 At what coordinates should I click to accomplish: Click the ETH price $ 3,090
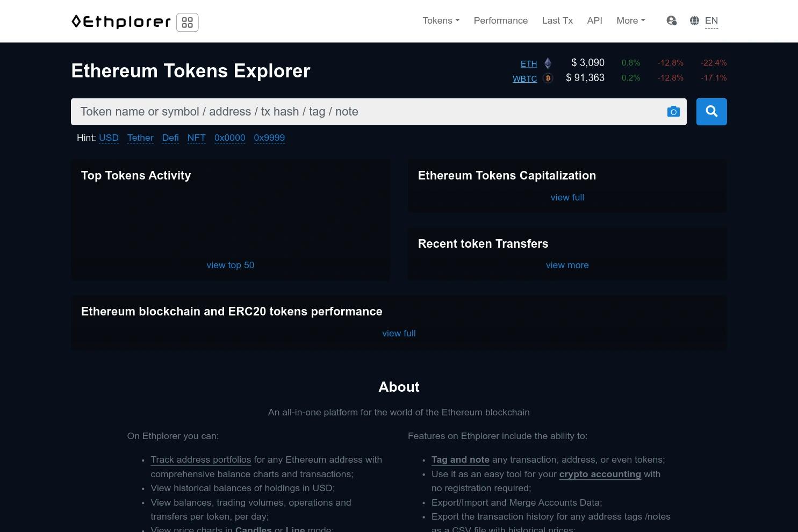click(588, 63)
